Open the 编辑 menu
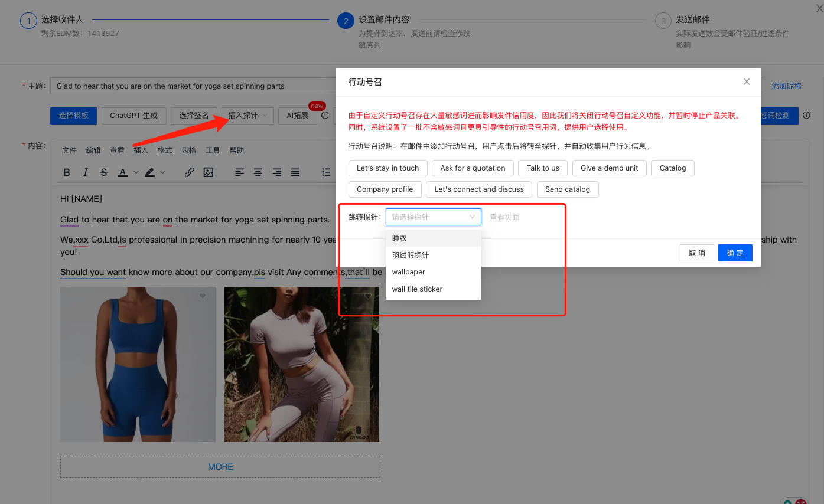This screenshot has height=504, width=824. (x=93, y=150)
